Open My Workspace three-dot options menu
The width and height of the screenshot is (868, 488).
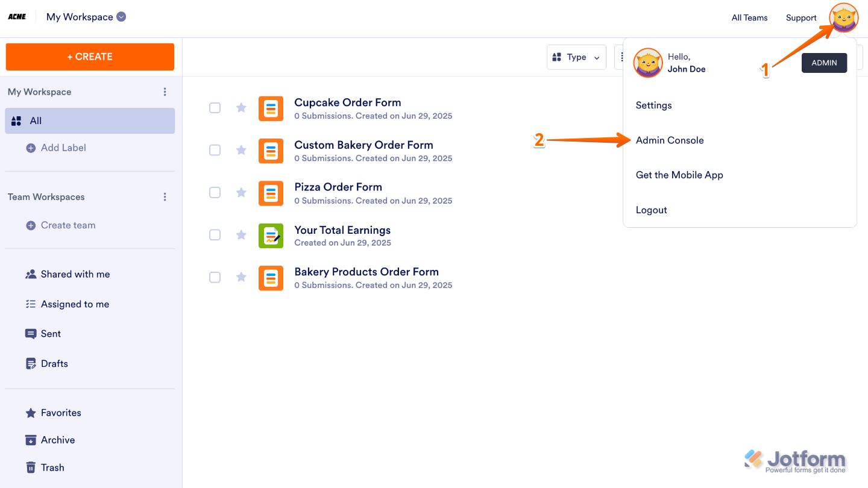pos(165,92)
